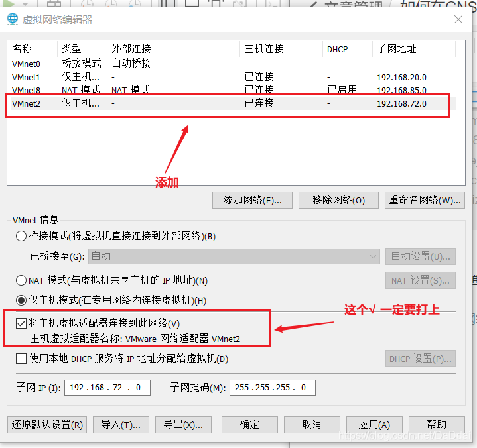The height and width of the screenshot is (448, 477).
Task: Click the 子网 IP input field
Action: coord(107,388)
